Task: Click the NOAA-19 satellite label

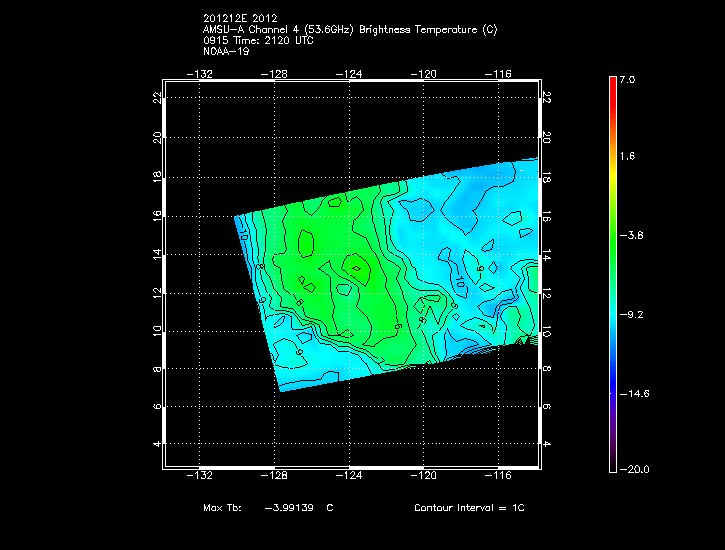Action: click(224, 51)
